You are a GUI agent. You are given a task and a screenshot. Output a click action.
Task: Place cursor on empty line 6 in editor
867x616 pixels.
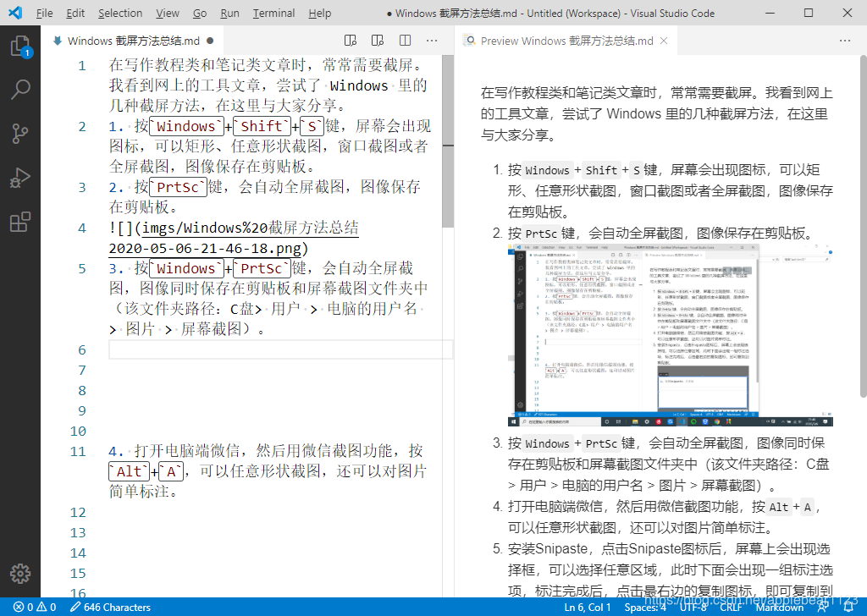tap(281, 349)
